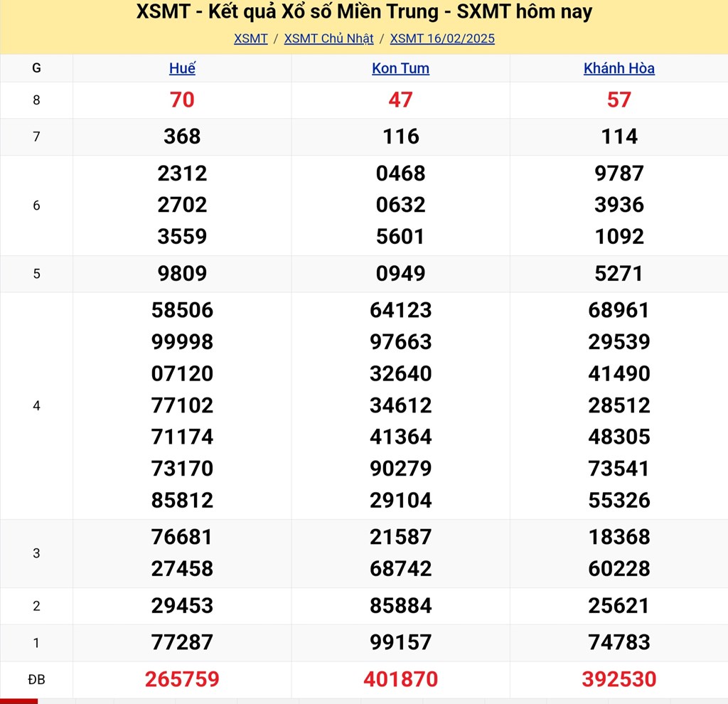Open the XSMT 16/02/2025 date link
728x704 pixels.
pyautogui.click(x=442, y=38)
